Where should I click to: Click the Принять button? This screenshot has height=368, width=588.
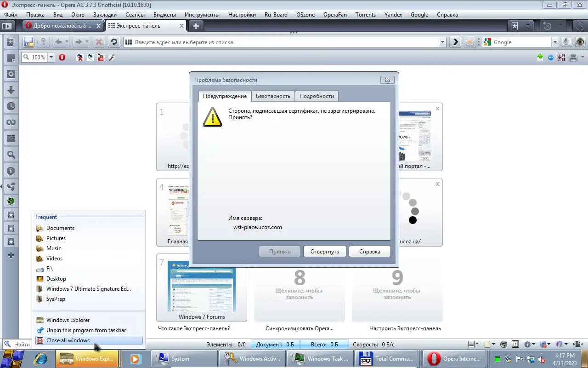(x=280, y=252)
